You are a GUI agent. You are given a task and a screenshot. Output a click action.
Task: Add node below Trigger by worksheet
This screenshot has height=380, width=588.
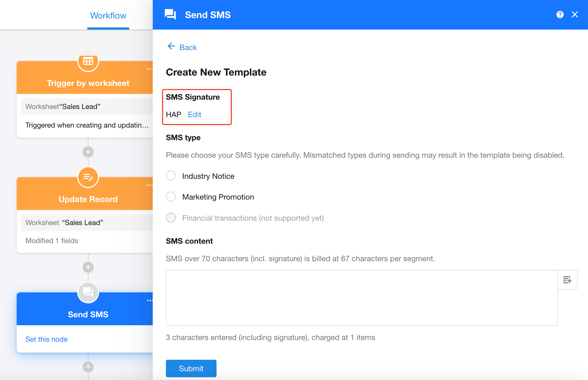(x=88, y=152)
